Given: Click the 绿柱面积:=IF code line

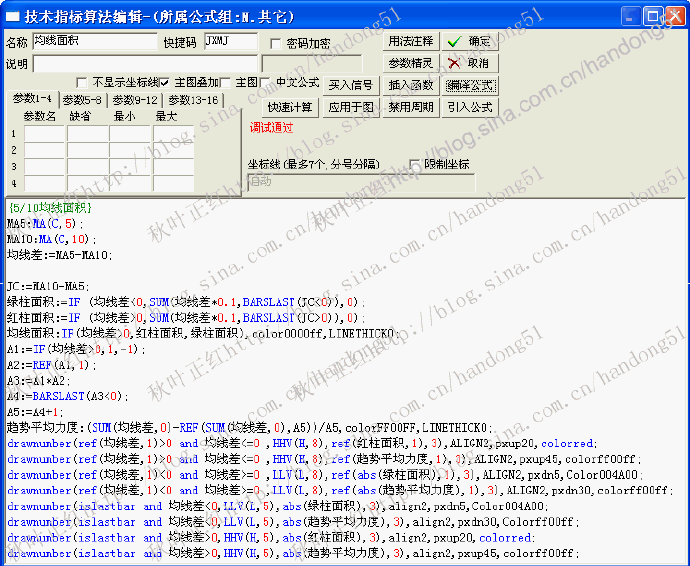Looking at the screenshot, I should 185,302.
